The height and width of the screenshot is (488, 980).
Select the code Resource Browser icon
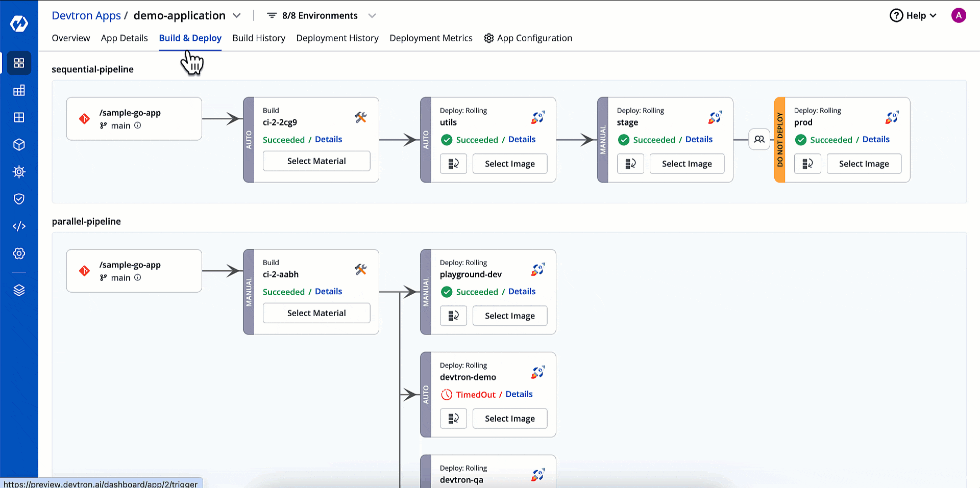(19, 226)
